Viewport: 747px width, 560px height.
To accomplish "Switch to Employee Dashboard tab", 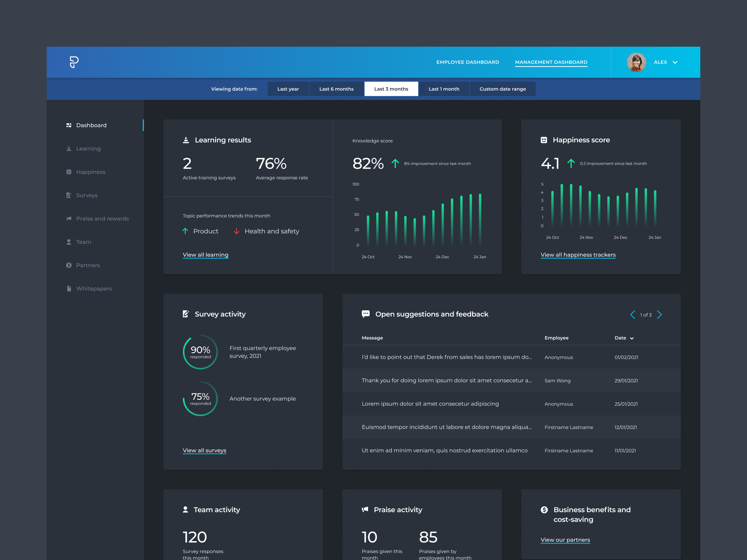I will tap(467, 62).
